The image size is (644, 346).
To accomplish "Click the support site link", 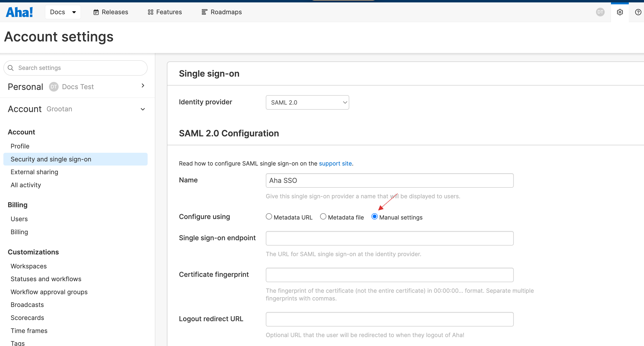I will (335, 163).
